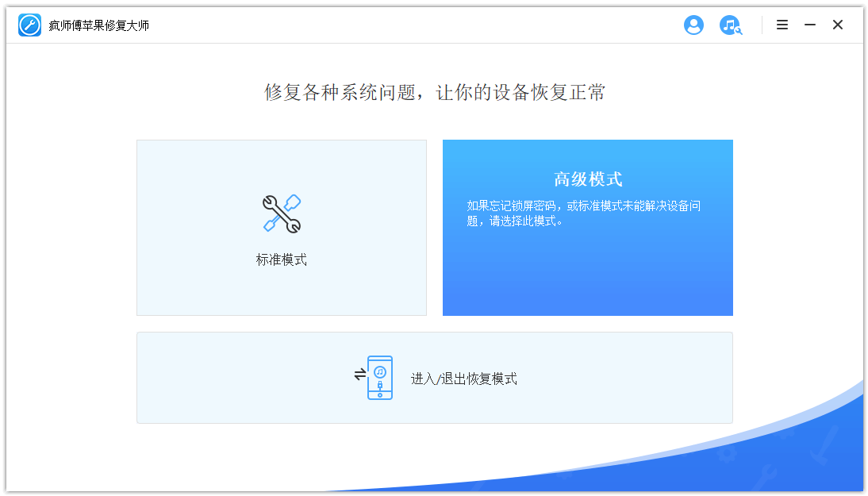The height and width of the screenshot is (496, 868).
Task: Open the hamburger menu
Action: (x=782, y=25)
